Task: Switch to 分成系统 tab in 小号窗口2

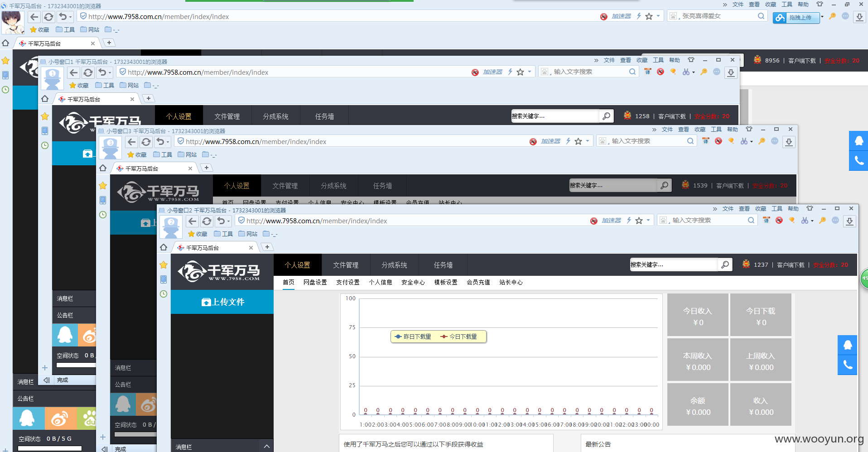Action: pyautogui.click(x=394, y=265)
